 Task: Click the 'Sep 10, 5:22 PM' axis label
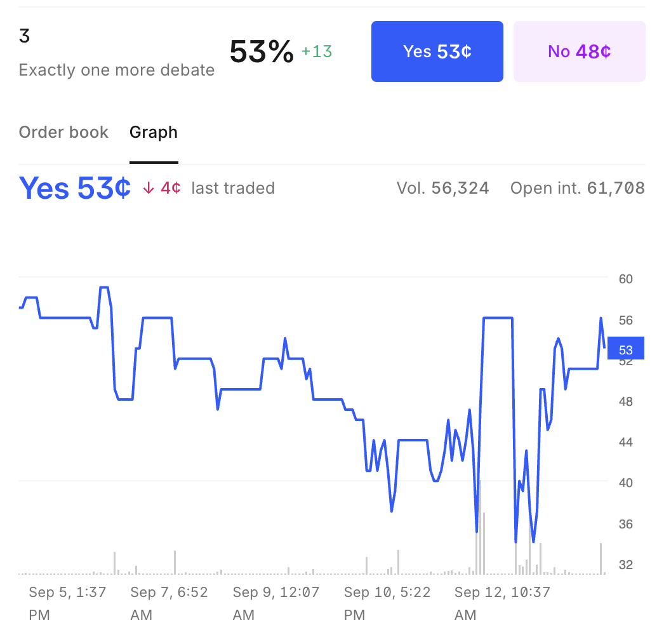coord(387,603)
